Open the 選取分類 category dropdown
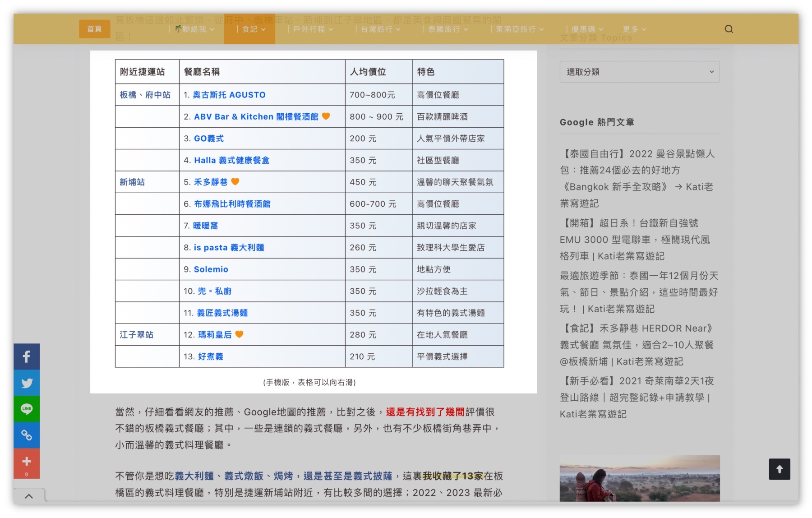Image resolution: width=812 pixels, height=518 pixels. [x=639, y=72]
